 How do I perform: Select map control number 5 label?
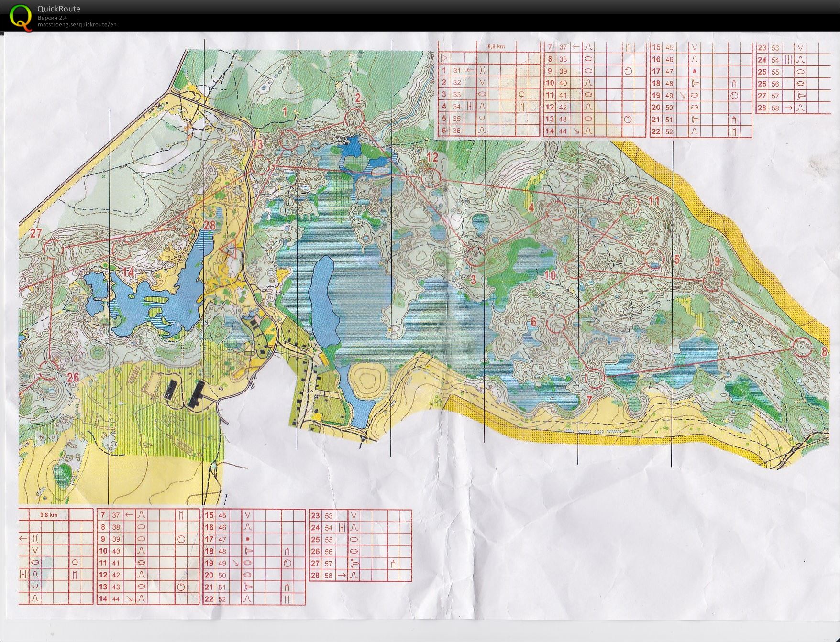pyautogui.click(x=677, y=260)
